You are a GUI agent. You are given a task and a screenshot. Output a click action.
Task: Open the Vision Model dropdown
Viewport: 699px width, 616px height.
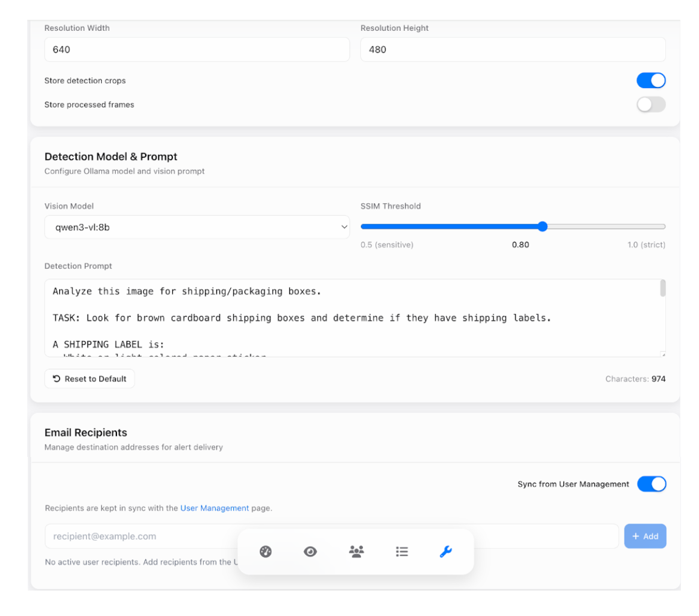[x=197, y=227]
